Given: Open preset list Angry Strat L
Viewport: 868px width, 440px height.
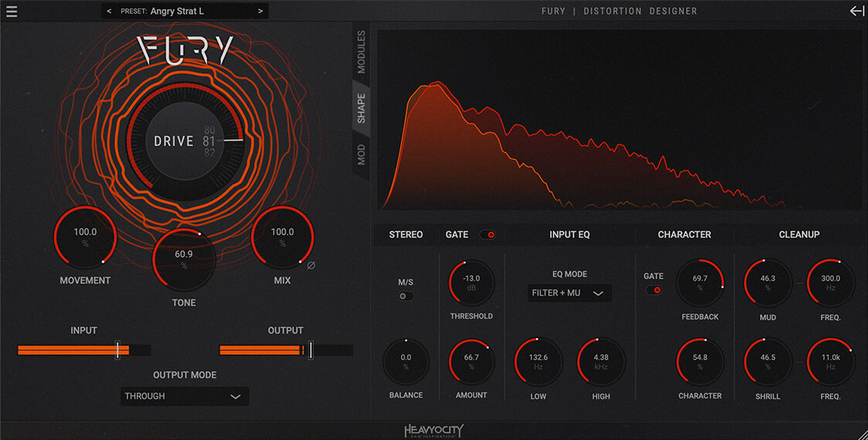Looking at the screenshot, I should coord(182,12).
